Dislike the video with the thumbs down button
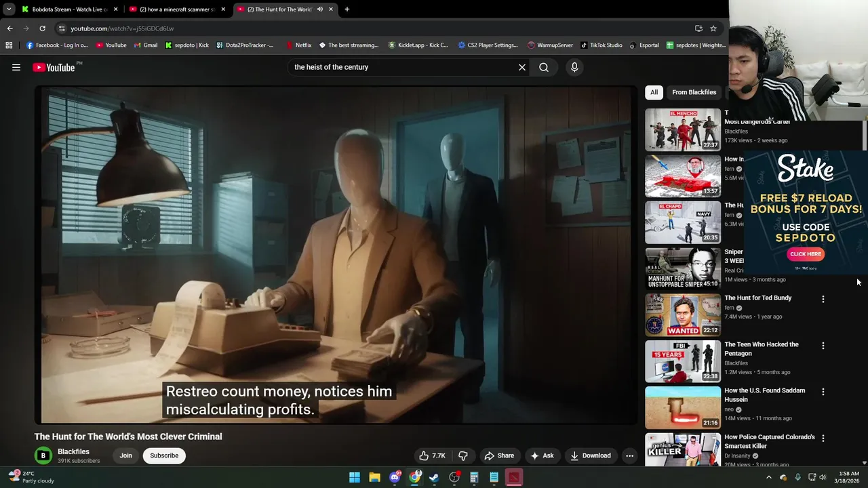The width and height of the screenshot is (868, 488). pyautogui.click(x=463, y=455)
